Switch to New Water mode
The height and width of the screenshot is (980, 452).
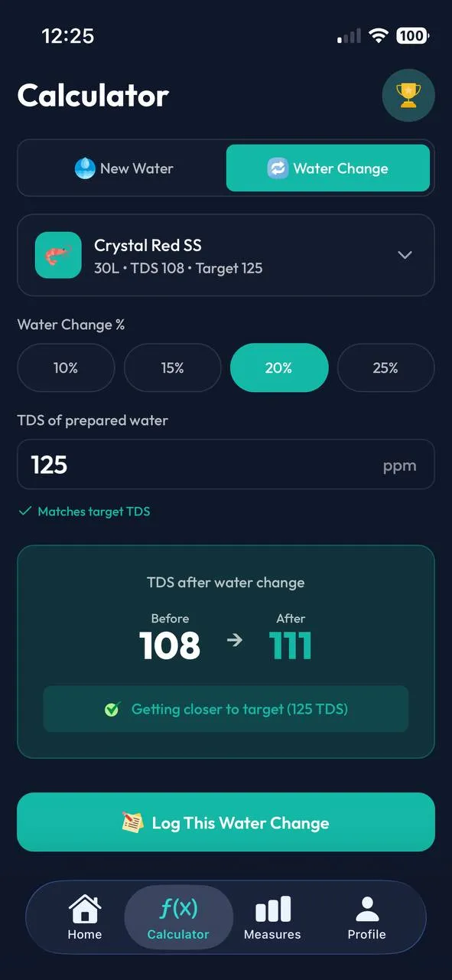(125, 168)
